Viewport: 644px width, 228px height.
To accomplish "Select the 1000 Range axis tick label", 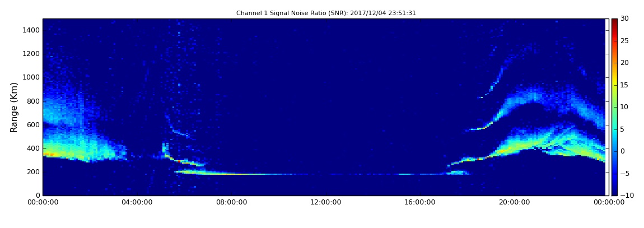I will pyautogui.click(x=31, y=77).
